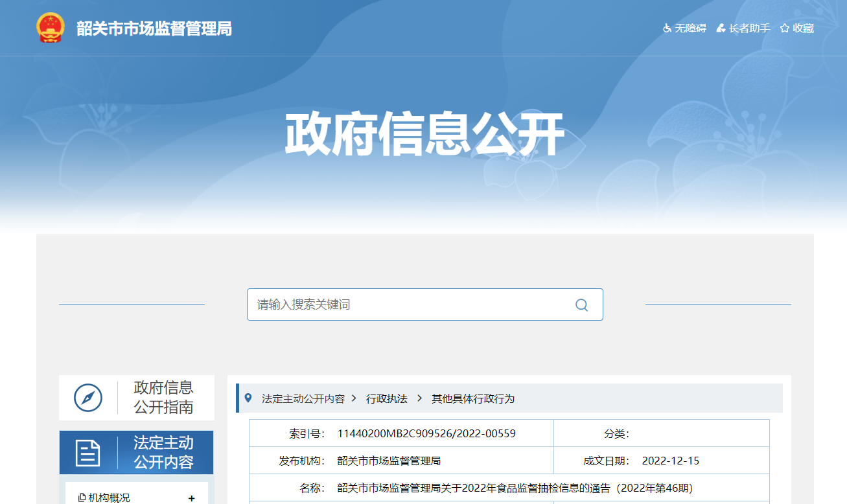
Task: Go to 法定主动公开内容 in the breadcrumb
Action: [303, 398]
